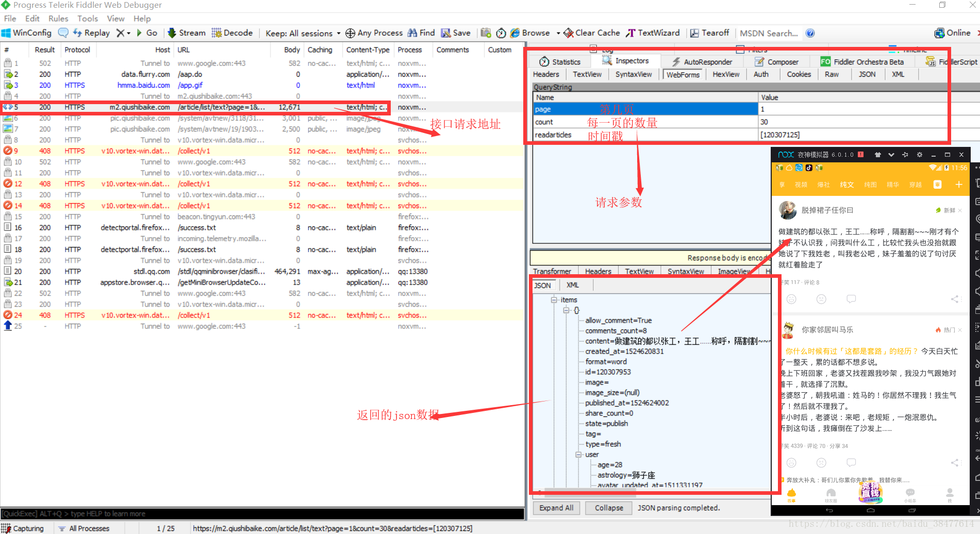Select the request Headers inspector tab
980x534 pixels.
click(x=545, y=74)
